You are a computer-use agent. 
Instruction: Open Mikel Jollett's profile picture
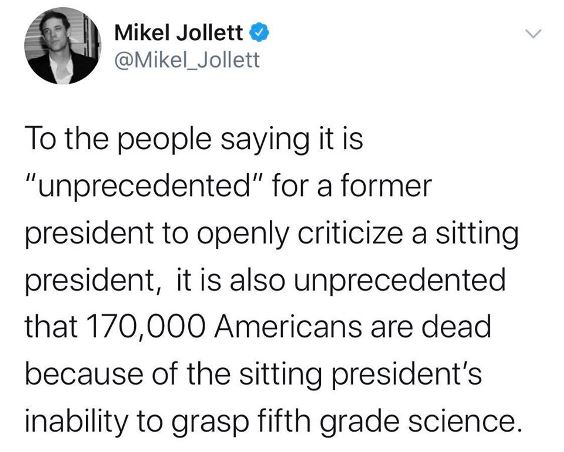(x=62, y=46)
